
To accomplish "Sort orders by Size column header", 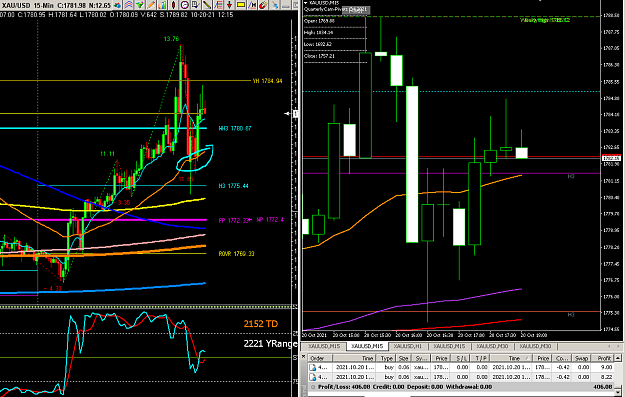I will pos(403,358).
